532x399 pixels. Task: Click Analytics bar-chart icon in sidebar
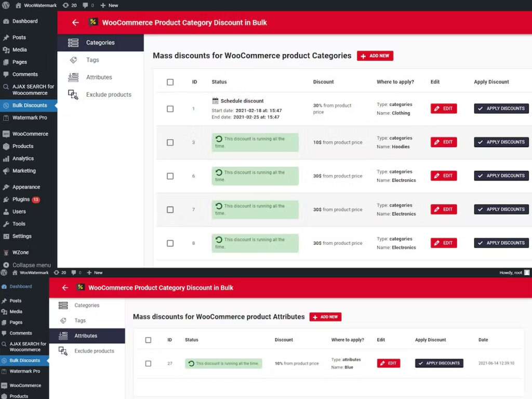(x=6, y=158)
